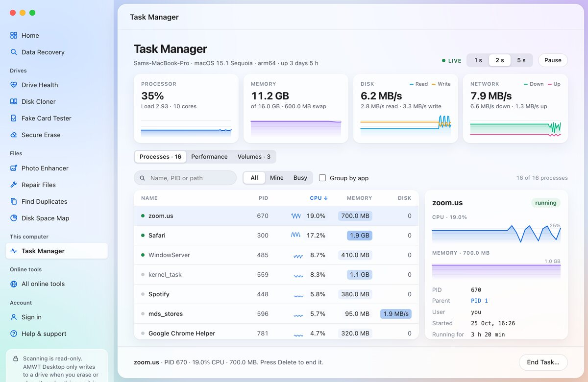The height and width of the screenshot is (382, 588).
Task: Sort by the DISK column header
Action: click(405, 198)
